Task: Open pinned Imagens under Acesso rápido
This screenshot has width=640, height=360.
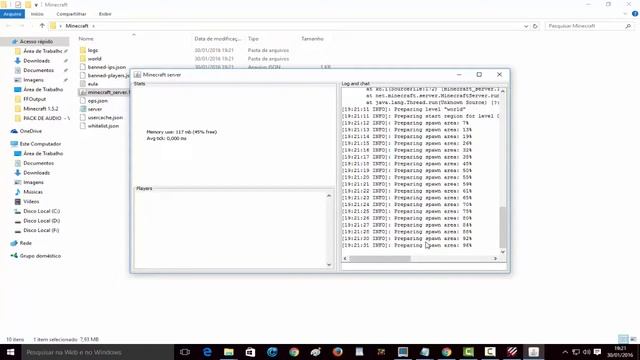Action: click(33, 80)
